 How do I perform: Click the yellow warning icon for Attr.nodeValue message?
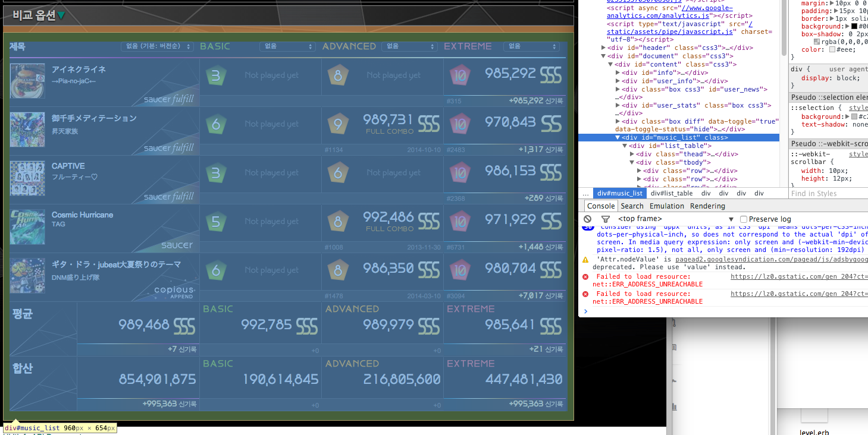tap(585, 260)
